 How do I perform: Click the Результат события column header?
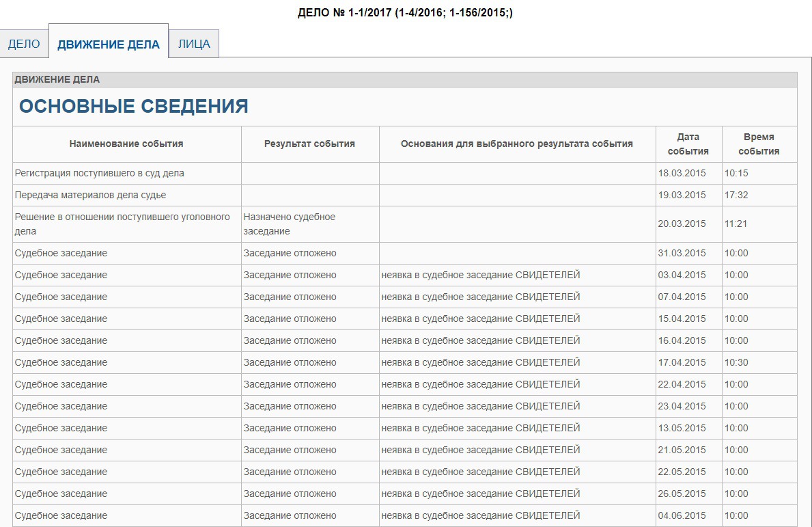tap(309, 144)
